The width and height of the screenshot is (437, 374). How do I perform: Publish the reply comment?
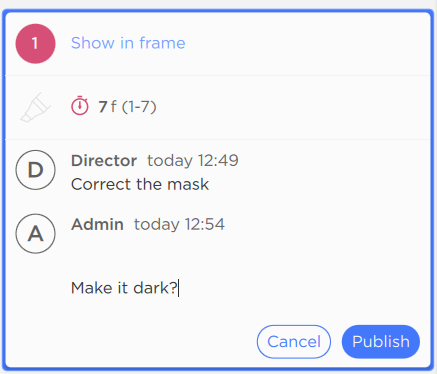[x=381, y=342]
